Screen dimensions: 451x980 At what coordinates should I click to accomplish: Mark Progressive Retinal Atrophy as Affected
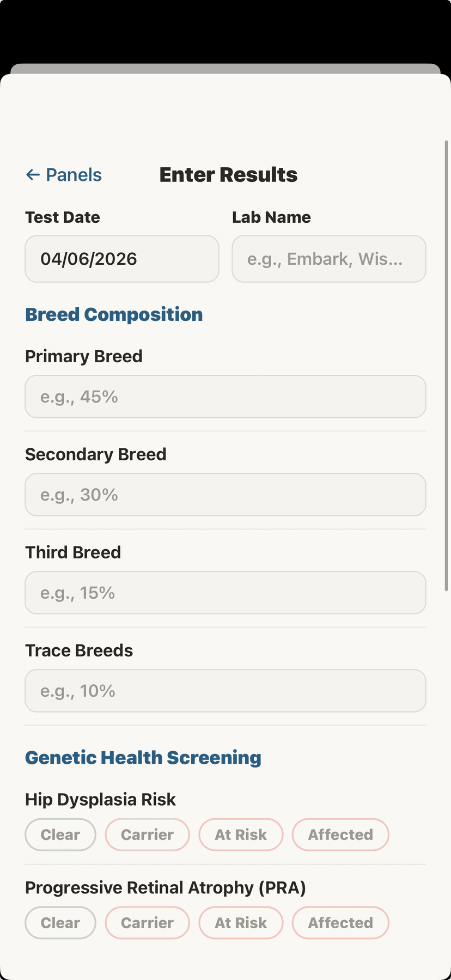(x=340, y=922)
